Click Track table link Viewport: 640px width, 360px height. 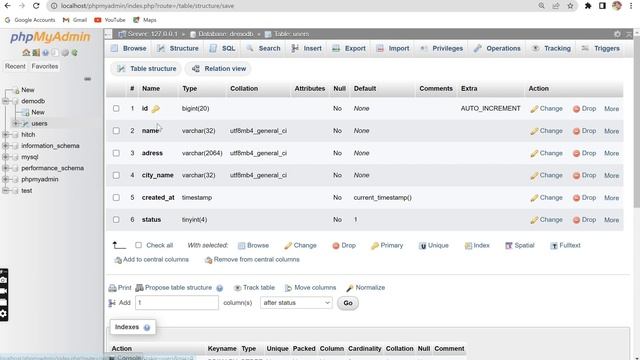pos(254,288)
